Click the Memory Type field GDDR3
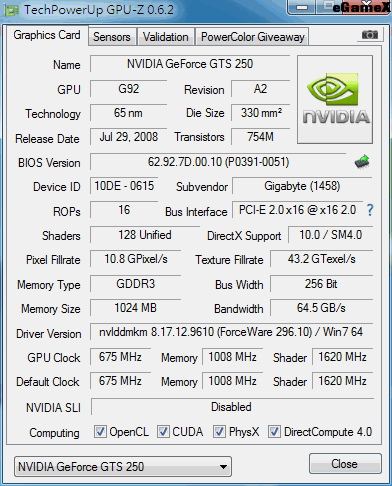Screen dimensions: 392x486 coord(136,284)
